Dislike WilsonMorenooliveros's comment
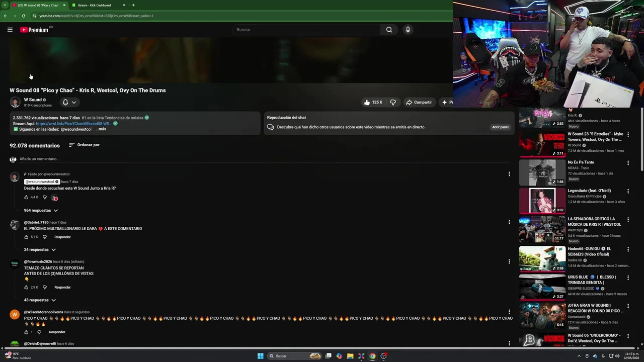The image size is (644, 362). (x=39, y=332)
